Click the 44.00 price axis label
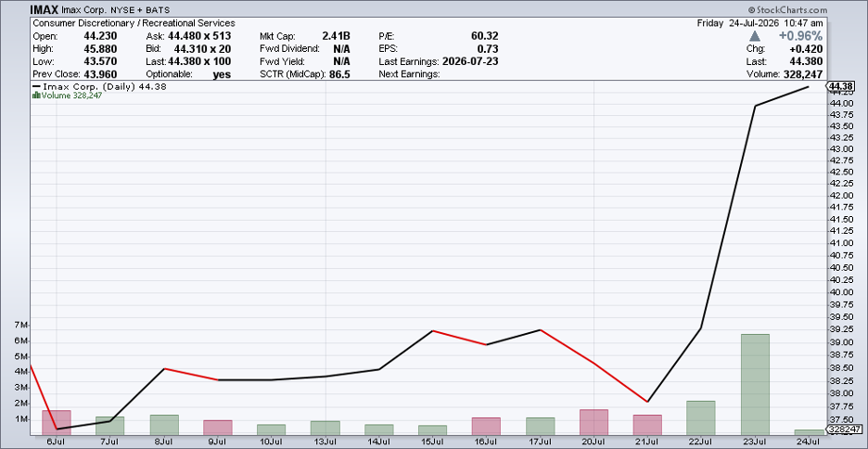Image resolution: width=868 pixels, height=449 pixels. pyautogui.click(x=839, y=104)
